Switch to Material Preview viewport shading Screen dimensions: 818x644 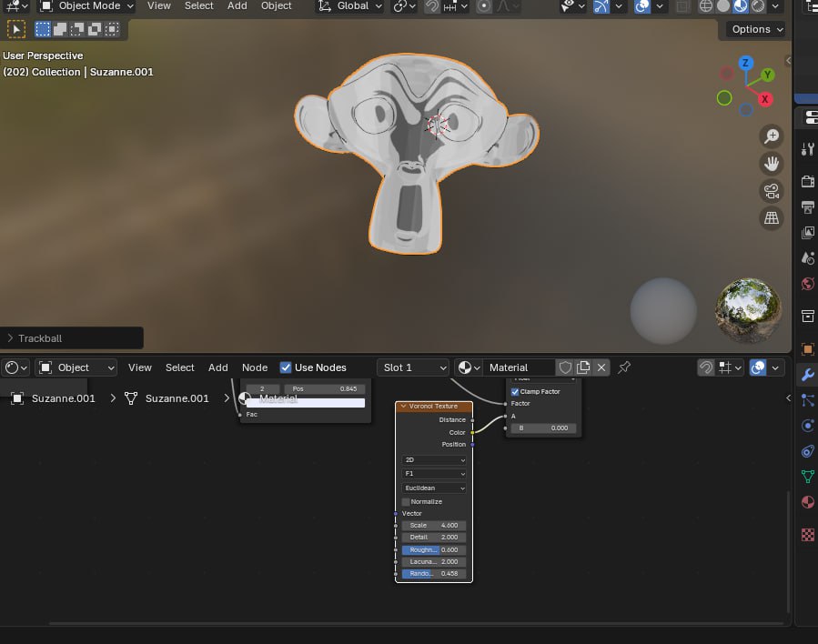point(741,6)
